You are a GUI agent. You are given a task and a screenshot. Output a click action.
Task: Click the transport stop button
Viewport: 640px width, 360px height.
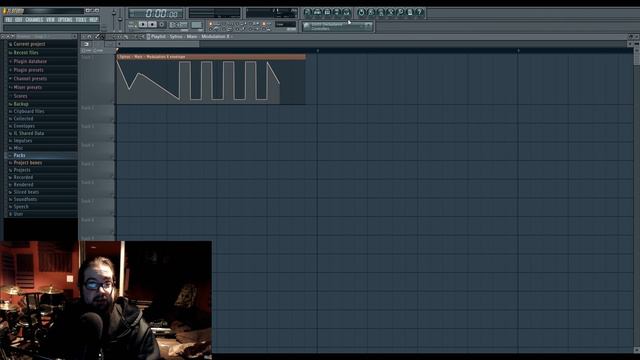152,24
